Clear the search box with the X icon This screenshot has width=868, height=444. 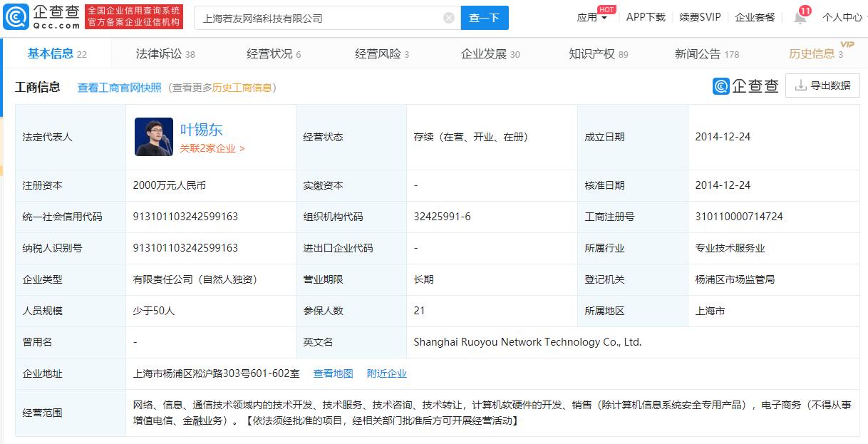click(x=448, y=17)
